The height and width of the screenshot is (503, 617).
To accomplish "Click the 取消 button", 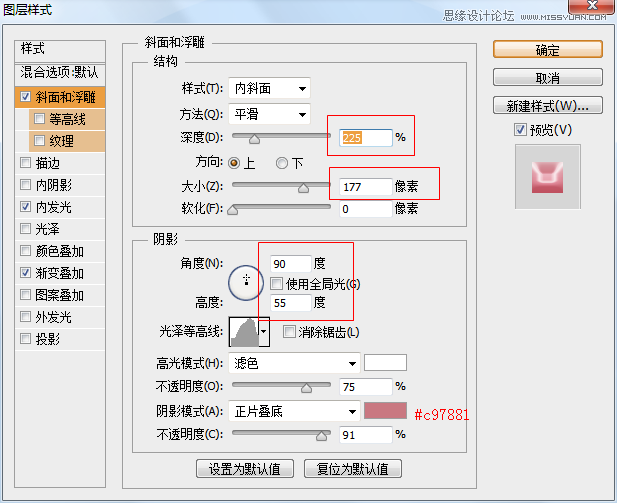I will pyautogui.click(x=547, y=78).
